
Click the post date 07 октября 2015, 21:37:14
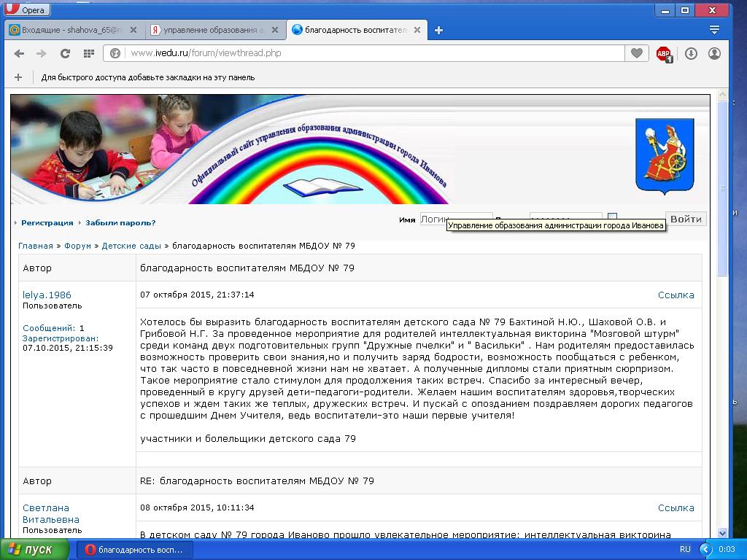click(x=197, y=295)
